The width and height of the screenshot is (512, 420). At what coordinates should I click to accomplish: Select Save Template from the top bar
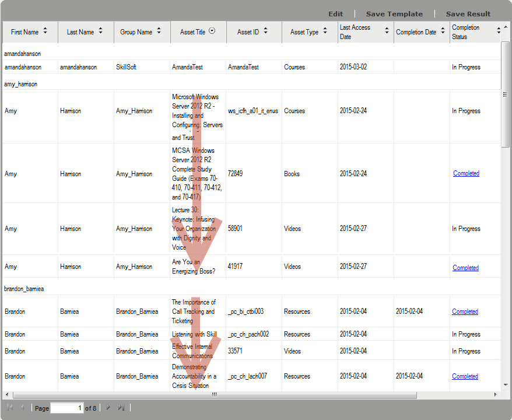tap(395, 13)
